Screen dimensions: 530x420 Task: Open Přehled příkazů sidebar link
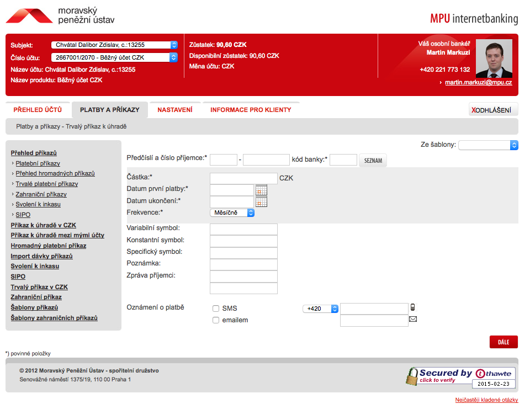pos(34,153)
